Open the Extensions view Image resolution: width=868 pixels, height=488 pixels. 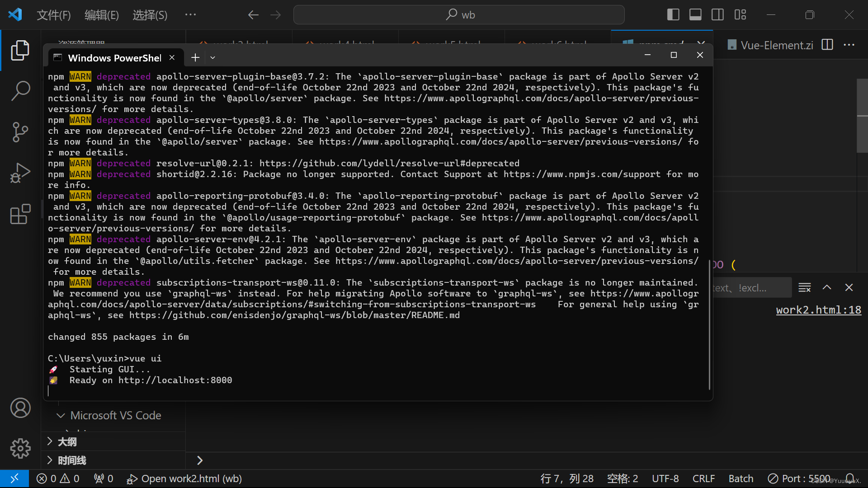point(20,214)
